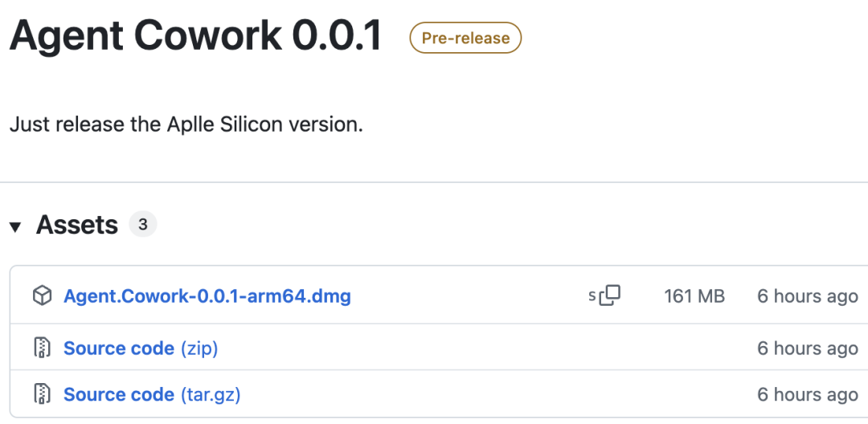Image resolution: width=868 pixels, height=424 pixels.
Task: Copy SHA for the arm64 dmg file
Action: pos(611,296)
